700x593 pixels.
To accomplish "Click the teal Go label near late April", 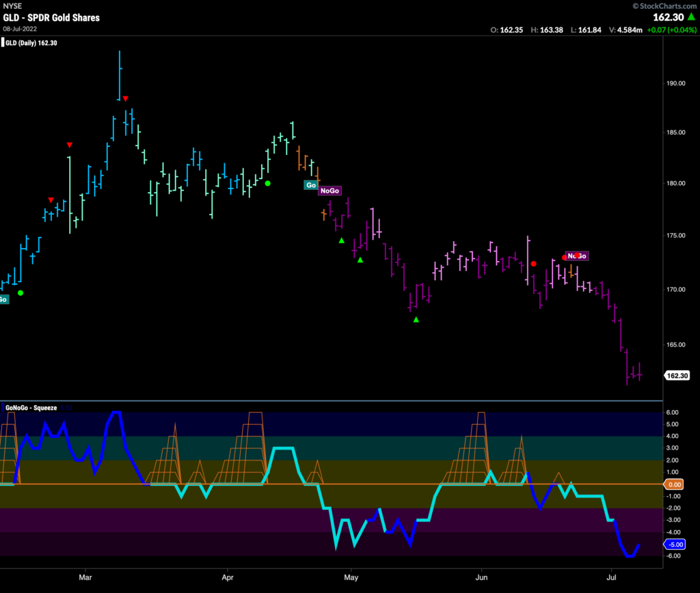I will tap(311, 185).
